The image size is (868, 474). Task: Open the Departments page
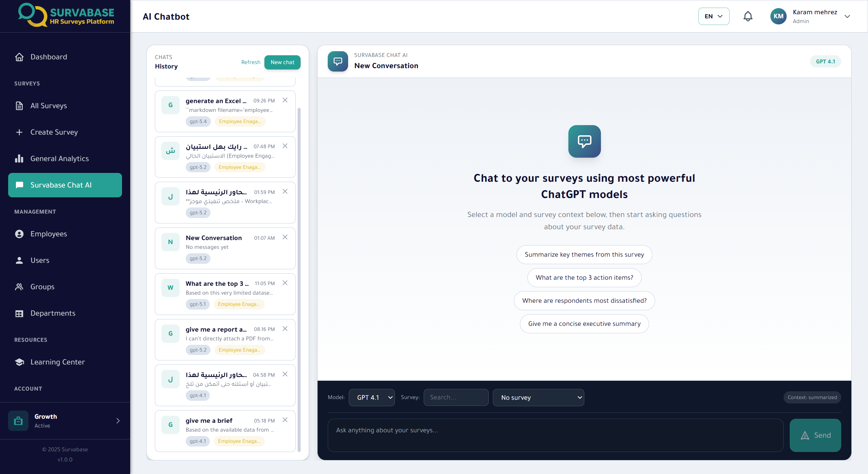tap(65, 313)
